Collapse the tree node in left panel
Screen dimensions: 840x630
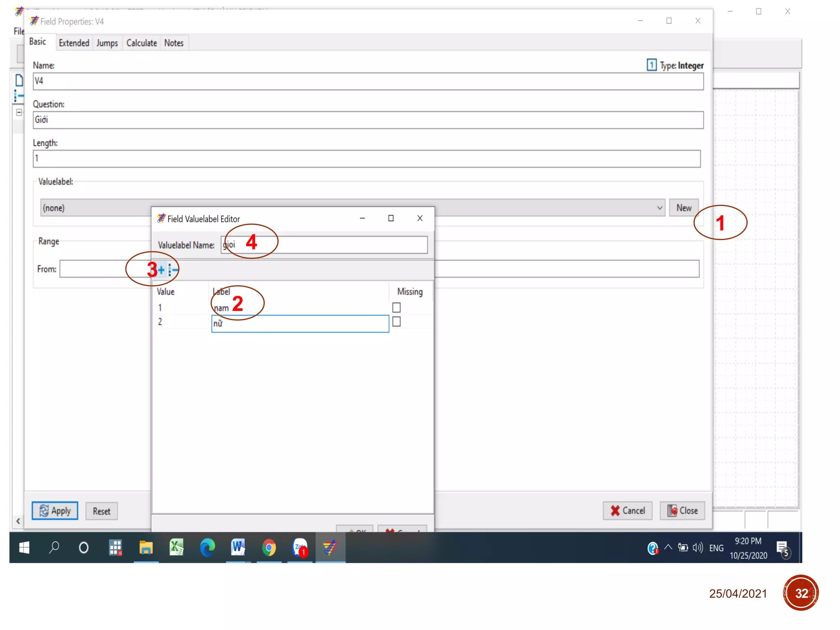click(19, 112)
